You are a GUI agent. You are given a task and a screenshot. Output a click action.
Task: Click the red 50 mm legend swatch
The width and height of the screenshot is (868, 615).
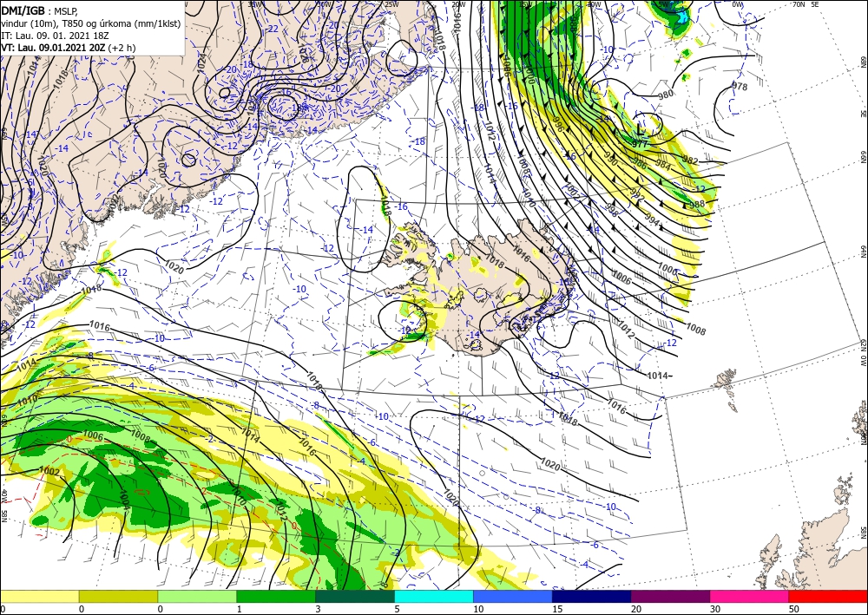tap(828, 596)
